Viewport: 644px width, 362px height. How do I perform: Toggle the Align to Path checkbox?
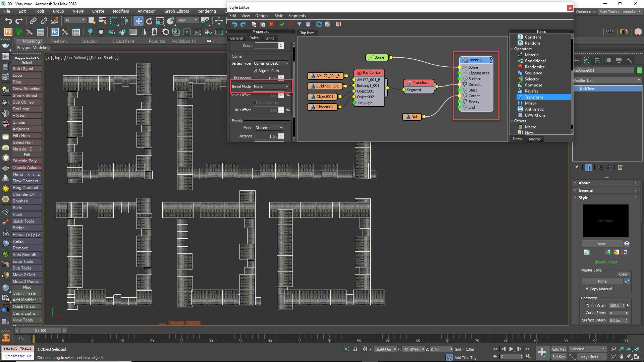(x=255, y=70)
